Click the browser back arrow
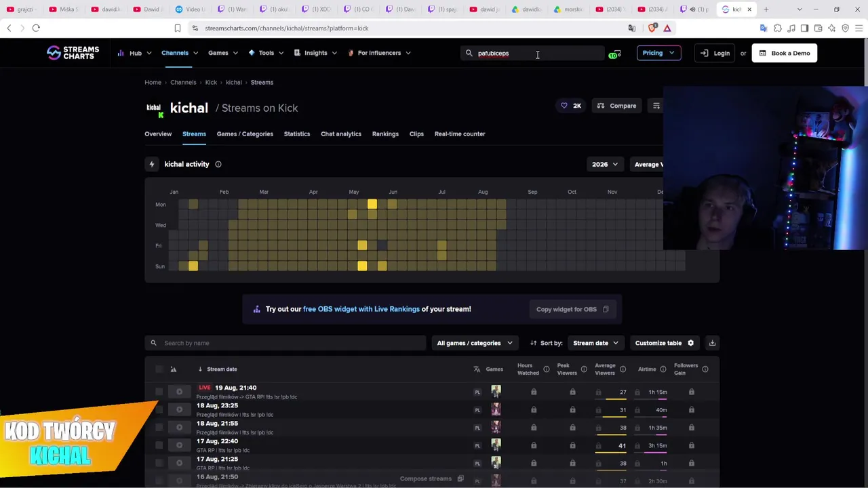Viewport: 868px width, 488px height. [x=9, y=28]
